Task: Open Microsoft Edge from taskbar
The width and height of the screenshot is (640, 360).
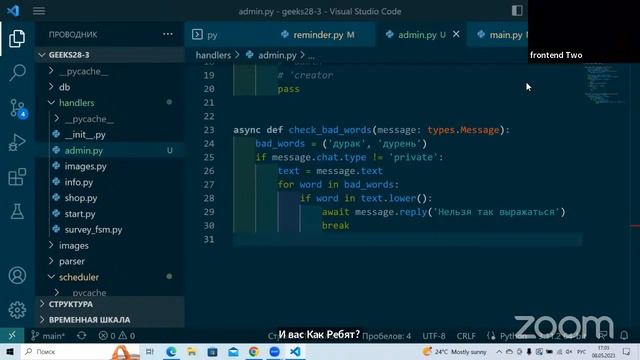Action: pos(171,351)
